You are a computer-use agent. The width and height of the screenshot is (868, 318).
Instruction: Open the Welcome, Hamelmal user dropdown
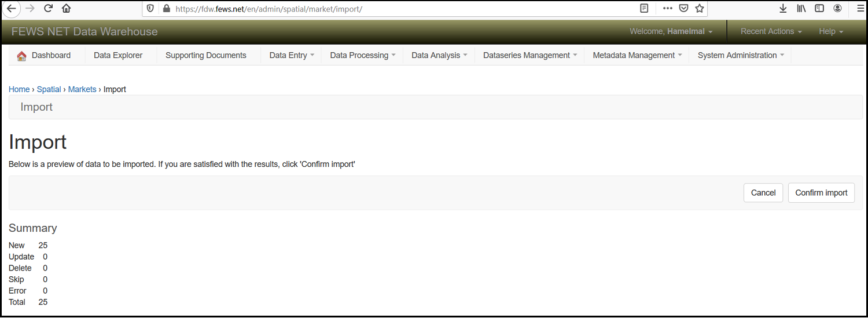pos(671,31)
